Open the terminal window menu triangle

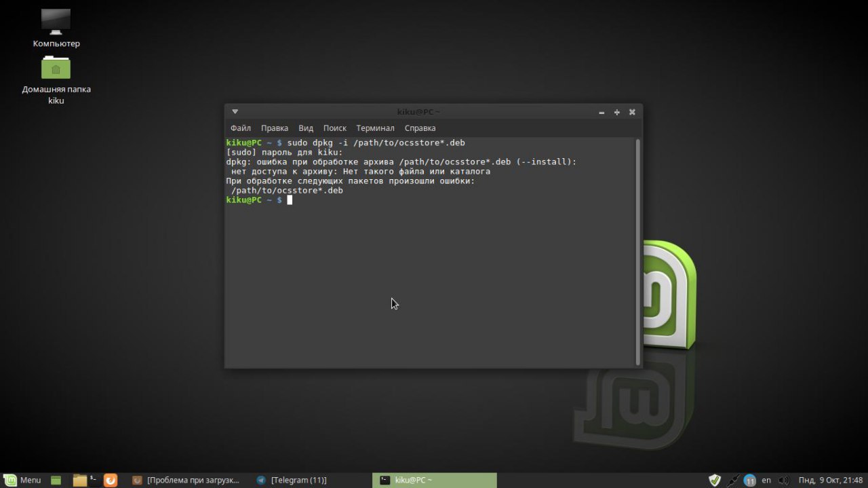click(x=235, y=111)
